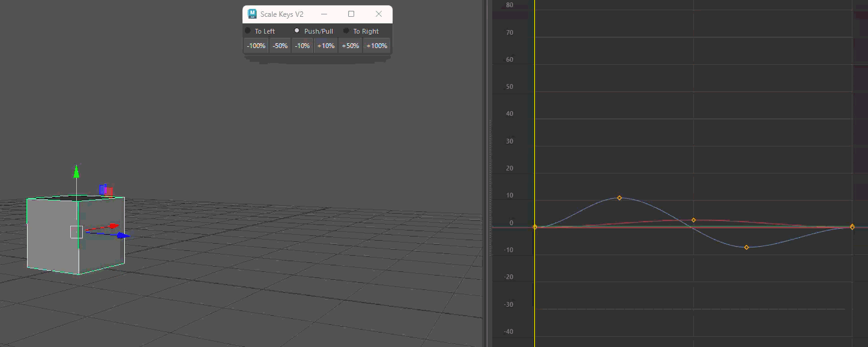Click the center square handle of the manipulator
The height and width of the screenshot is (347, 868).
(77, 231)
